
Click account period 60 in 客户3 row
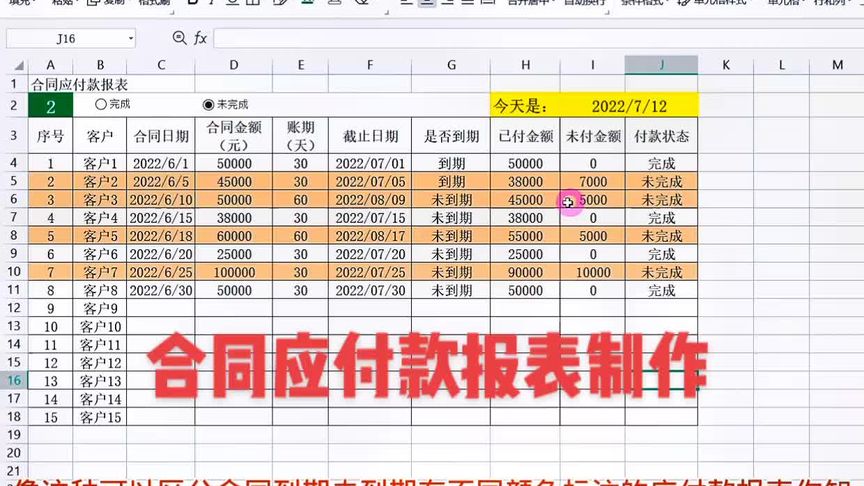[x=300, y=200]
